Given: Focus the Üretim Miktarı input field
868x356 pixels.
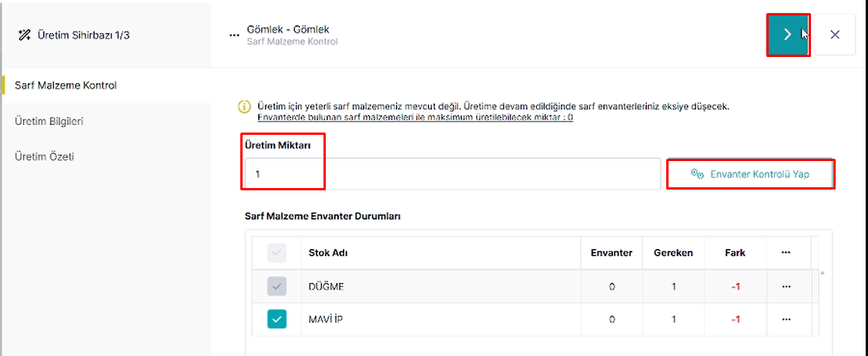Looking at the screenshot, I should (x=452, y=174).
